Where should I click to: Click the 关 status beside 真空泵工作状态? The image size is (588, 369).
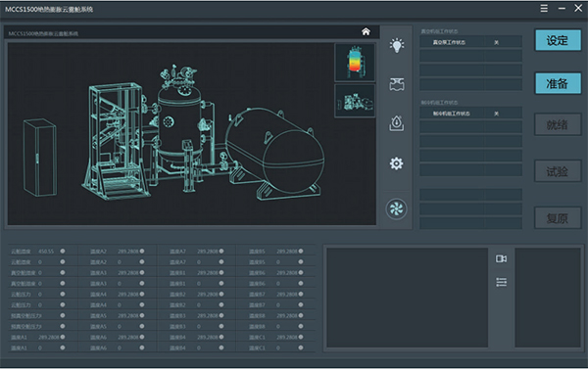496,42
